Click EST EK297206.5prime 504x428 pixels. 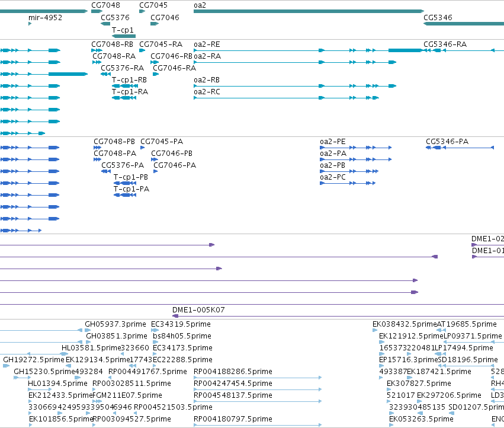(x=449, y=395)
